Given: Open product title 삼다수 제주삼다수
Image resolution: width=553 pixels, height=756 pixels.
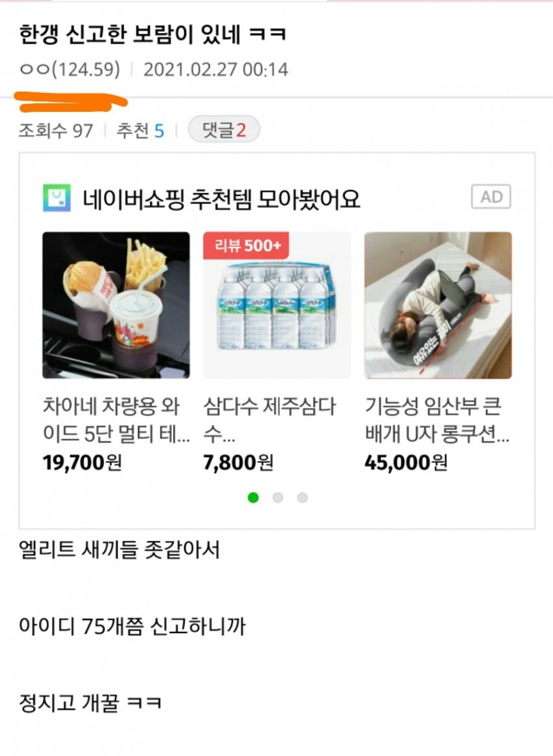Looking at the screenshot, I should click(x=269, y=420).
